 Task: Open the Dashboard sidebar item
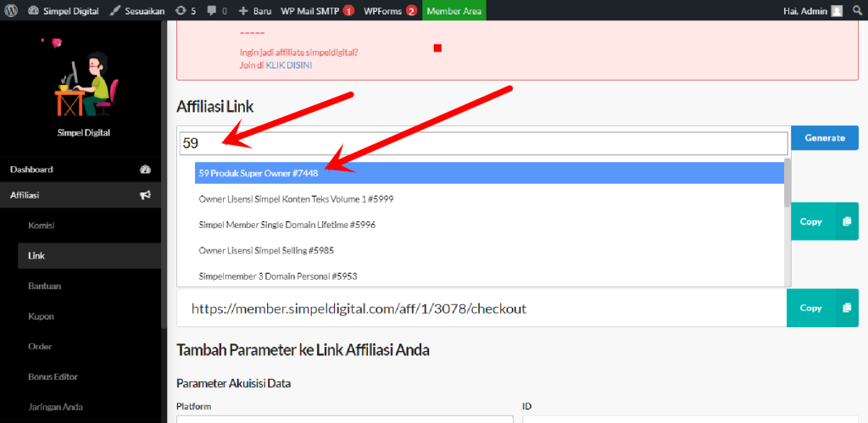(81, 170)
